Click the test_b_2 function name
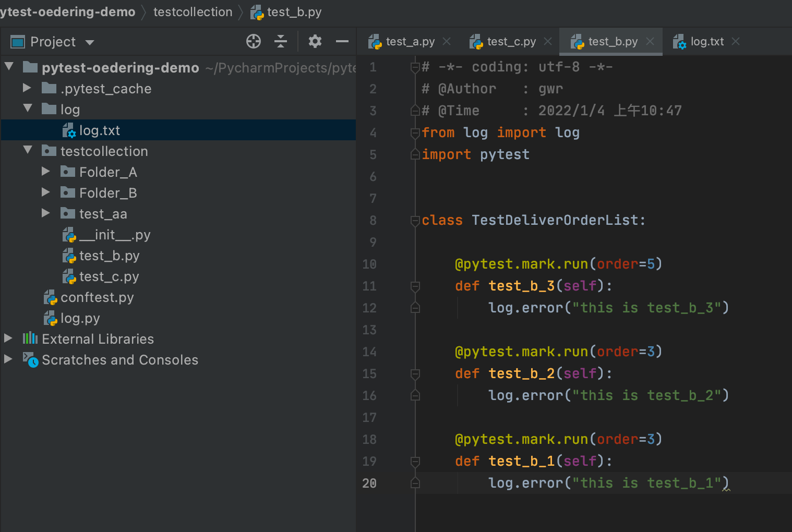The width and height of the screenshot is (792, 532). click(522, 373)
